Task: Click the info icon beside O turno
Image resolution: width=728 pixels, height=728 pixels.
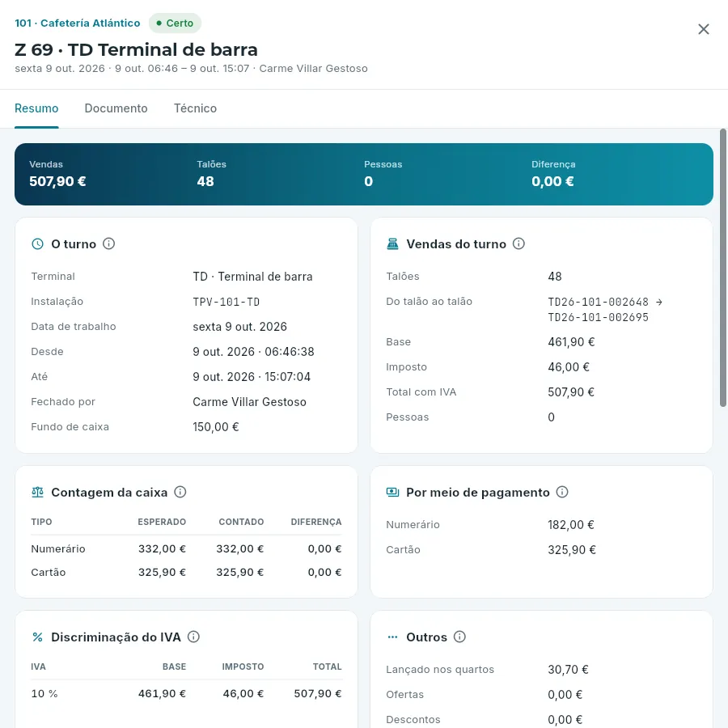Action: pos(108,243)
